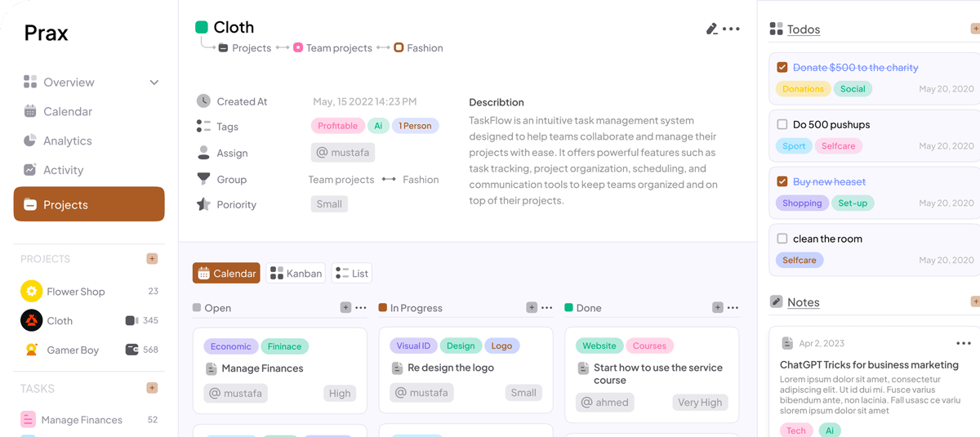Open the ChatGPT Tricks note options menu
Image resolution: width=980 pixels, height=437 pixels.
click(964, 344)
